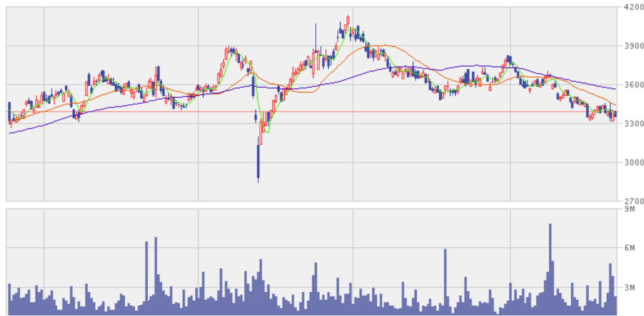Viewport: 644px width, 316px height.
Task: Click the lowest candlestick below 3000
Action: click(x=258, y=160)
